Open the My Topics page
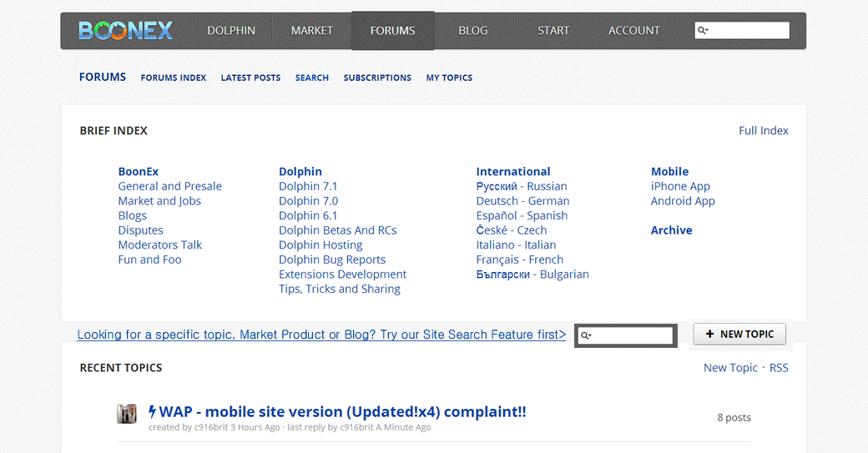 [449, 78]
